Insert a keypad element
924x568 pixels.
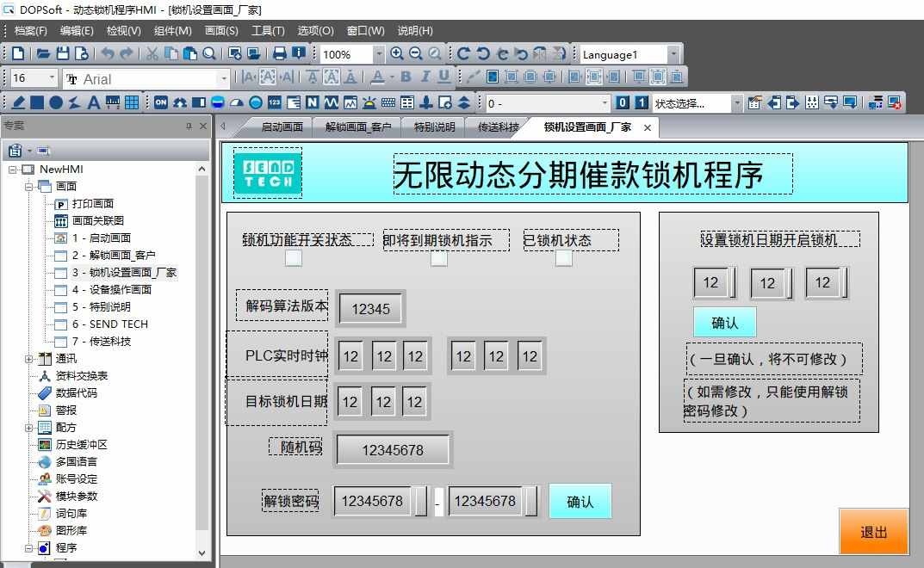[x=388, y=102]
